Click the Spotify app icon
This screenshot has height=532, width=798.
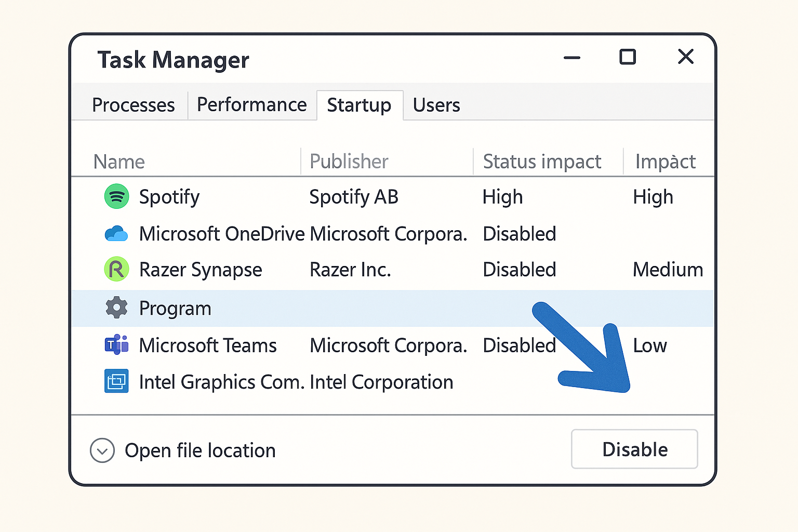(x=116, y=196)
